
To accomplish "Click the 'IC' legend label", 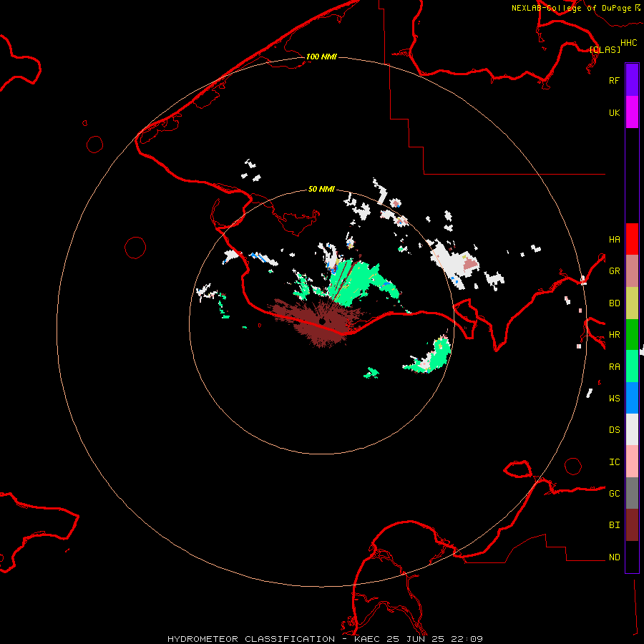I will (614, 462).
